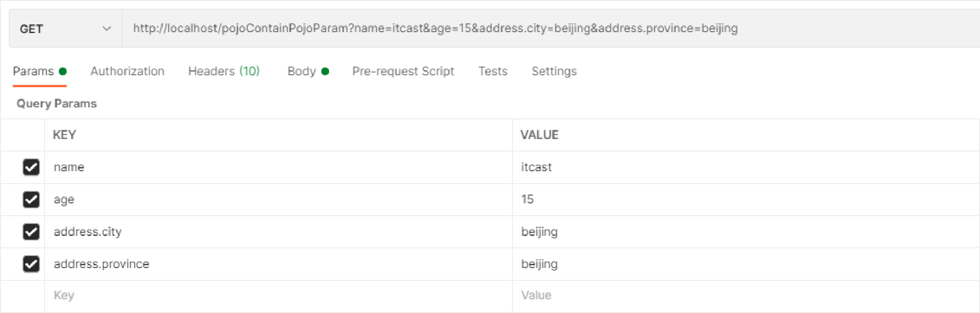Screen dimensions: 980x313
Task: Click the request URL field
Action: [551, 28]
